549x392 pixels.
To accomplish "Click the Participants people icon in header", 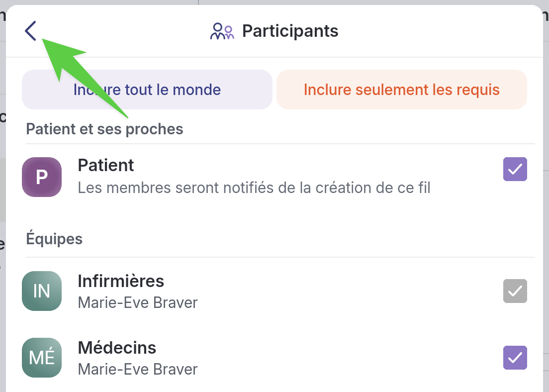I will 222,31.
